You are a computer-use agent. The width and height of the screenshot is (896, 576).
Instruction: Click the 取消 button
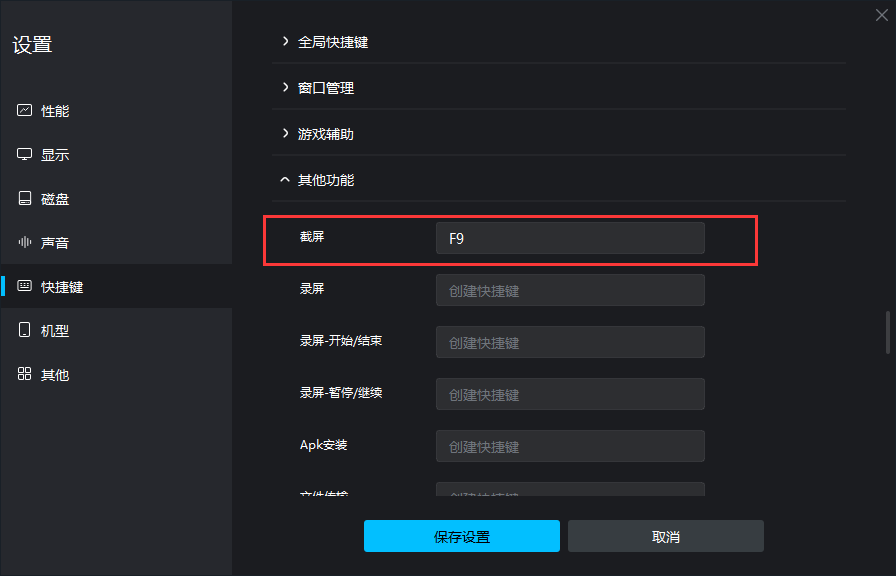666,536
